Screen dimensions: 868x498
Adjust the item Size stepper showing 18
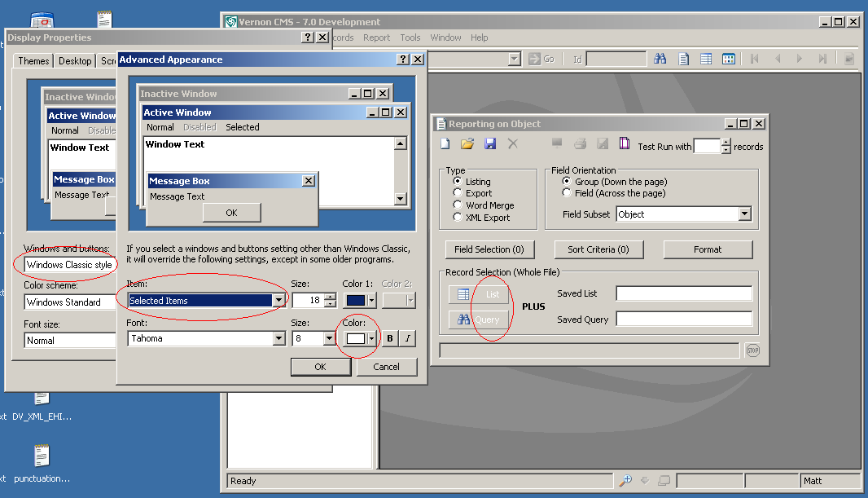[x=331, y=300]
